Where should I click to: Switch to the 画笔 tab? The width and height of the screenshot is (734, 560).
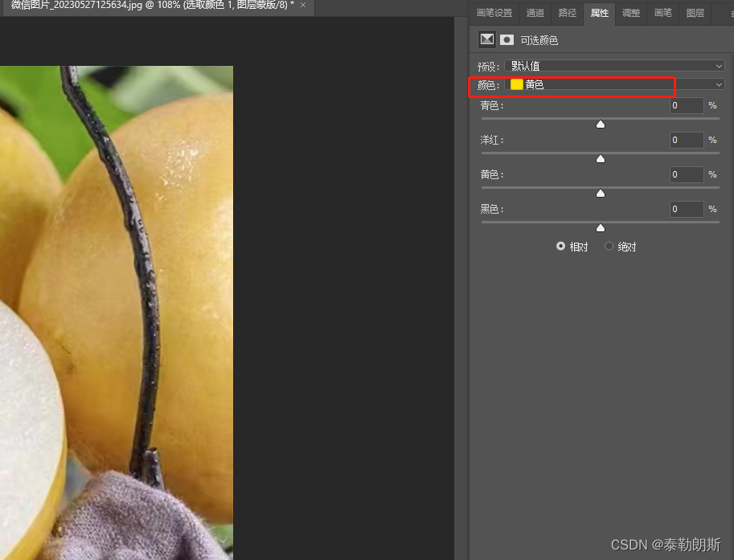(662, 13)
